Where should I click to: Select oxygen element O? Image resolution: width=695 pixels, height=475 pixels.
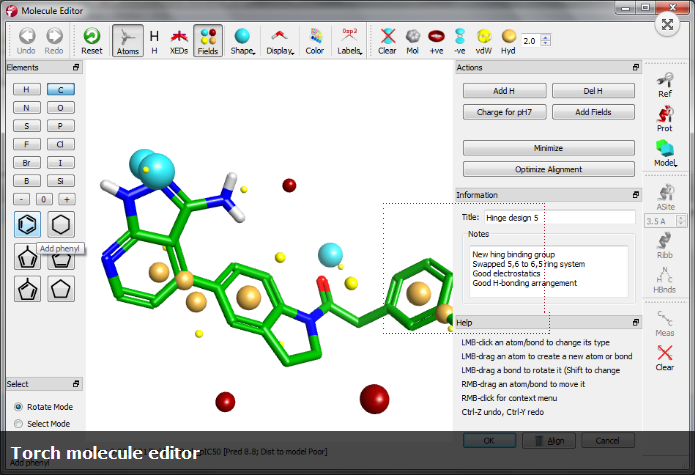(x=61, y=108)
